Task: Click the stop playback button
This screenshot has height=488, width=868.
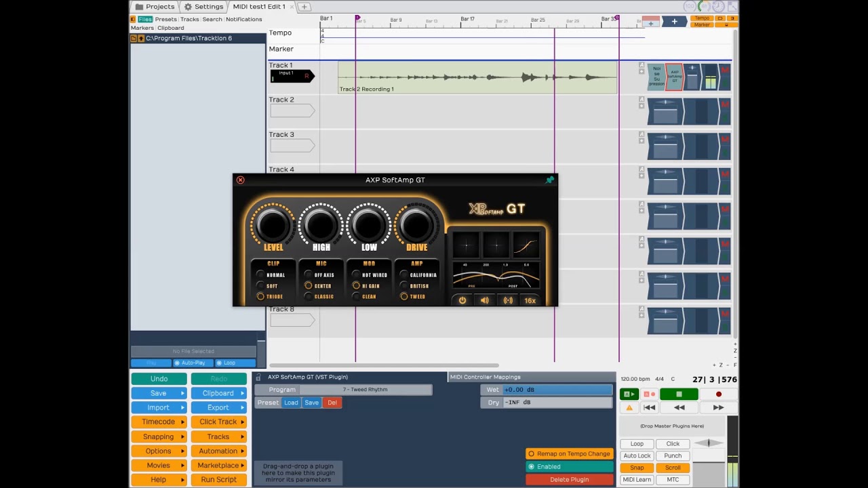Action: coord(679,394)
